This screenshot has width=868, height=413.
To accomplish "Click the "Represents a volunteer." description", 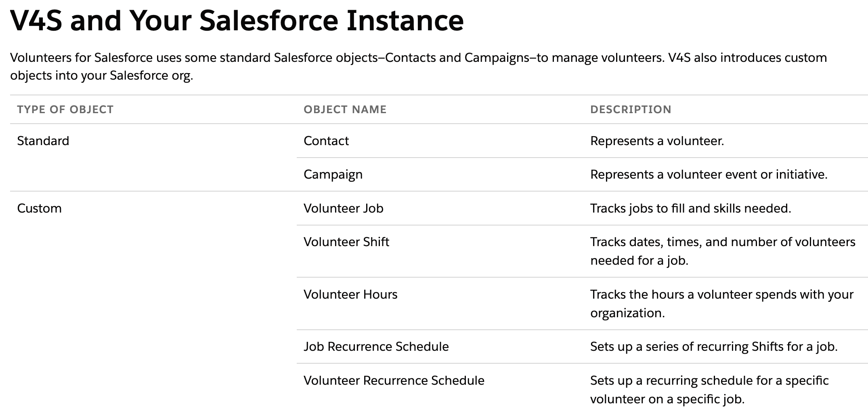I will [x=657, y=141].
